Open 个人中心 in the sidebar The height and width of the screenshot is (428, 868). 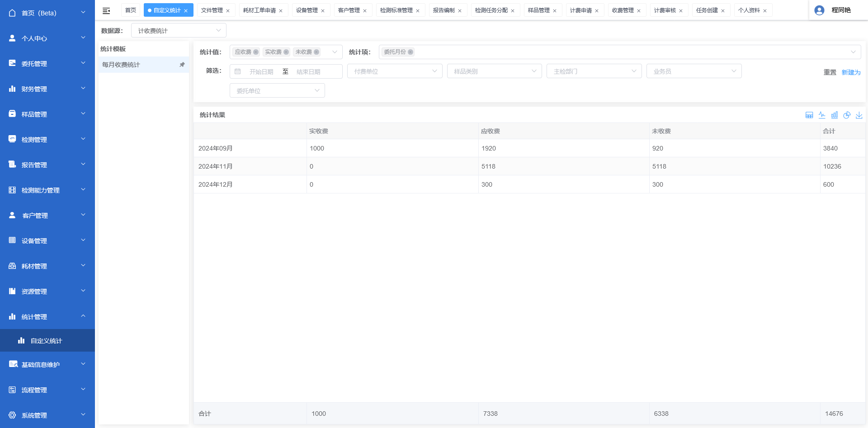(x=47, y=38)
